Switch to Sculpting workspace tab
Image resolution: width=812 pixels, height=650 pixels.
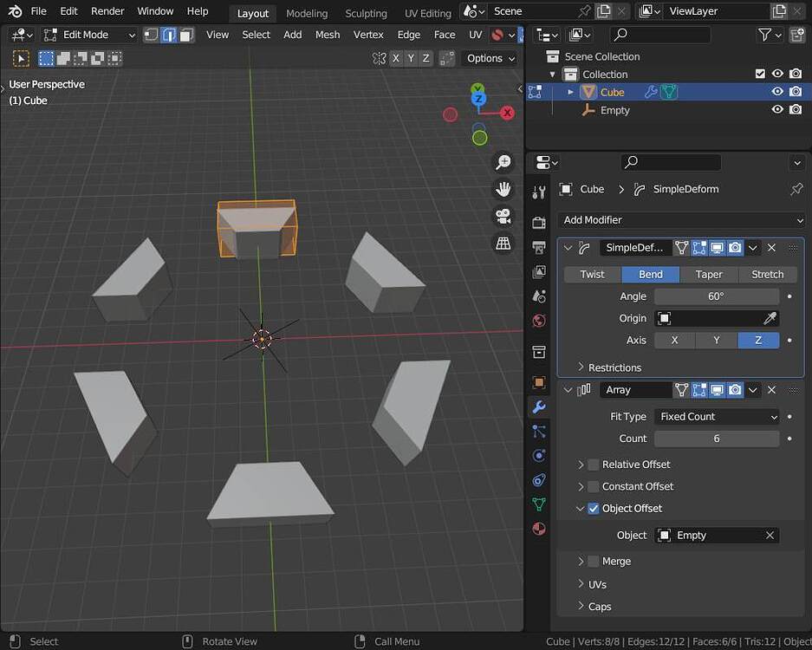[x=366, y=13]
